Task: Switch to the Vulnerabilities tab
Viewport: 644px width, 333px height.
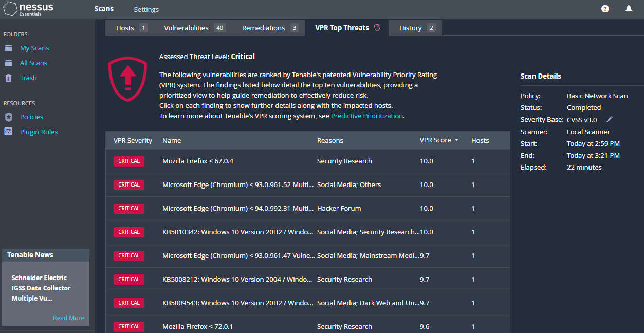Action: (194, 28)
